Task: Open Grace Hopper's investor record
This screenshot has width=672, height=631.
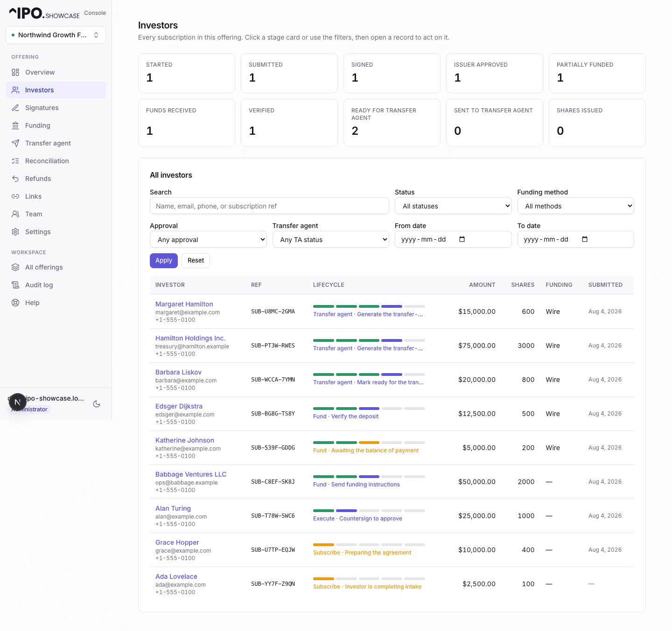Action: tap(177, 542)
